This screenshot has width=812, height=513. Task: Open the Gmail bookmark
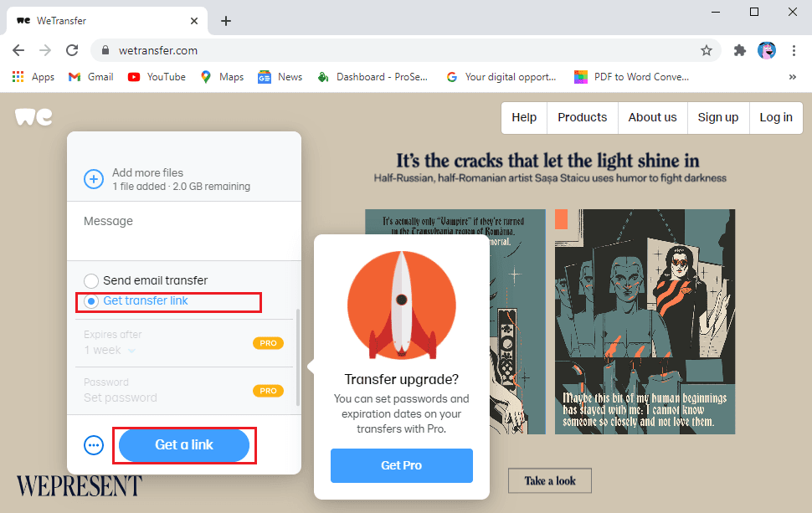pos(91,77)
